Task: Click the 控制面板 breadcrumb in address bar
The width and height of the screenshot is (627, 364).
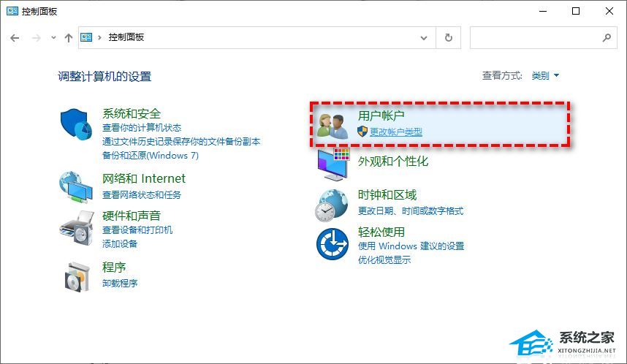Action: pos(126,37)
